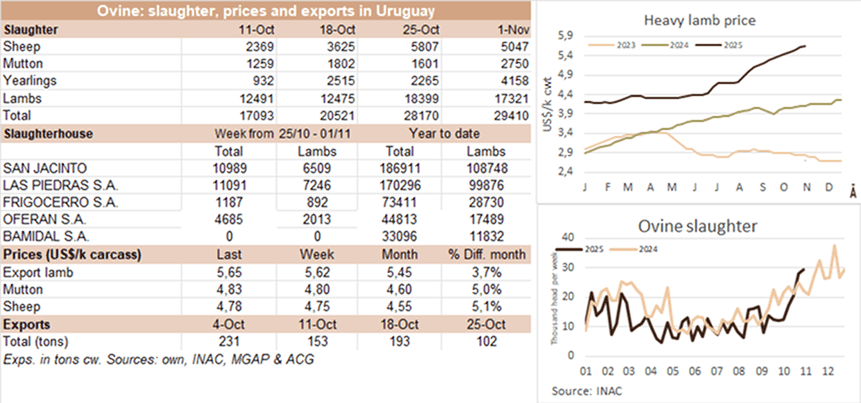Image resolution: width=861 pixels, height=403 pixels.
Task: Click the 'Export lamb' row label
Action: click(x=36, y=270)
